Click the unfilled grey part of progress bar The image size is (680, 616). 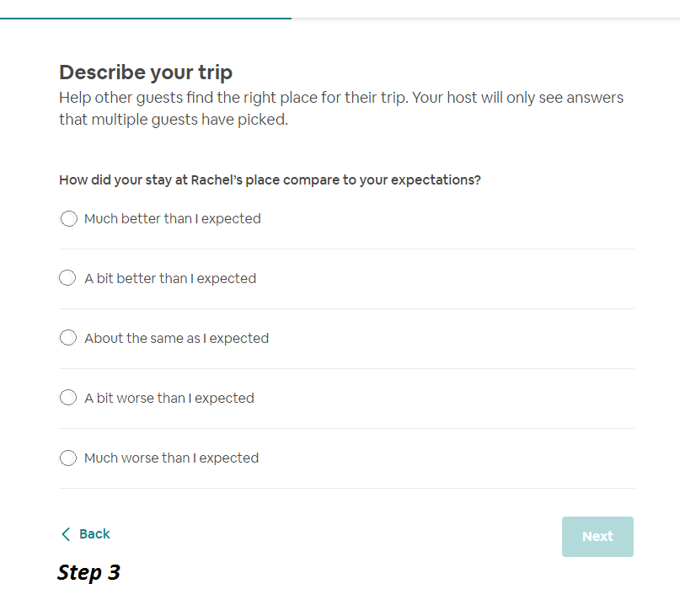point(485,18)
